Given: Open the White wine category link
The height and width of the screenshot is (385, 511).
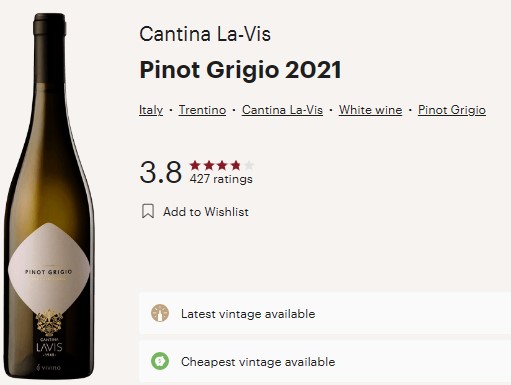Looking at the screenshot, I should [x=370, y=110].
